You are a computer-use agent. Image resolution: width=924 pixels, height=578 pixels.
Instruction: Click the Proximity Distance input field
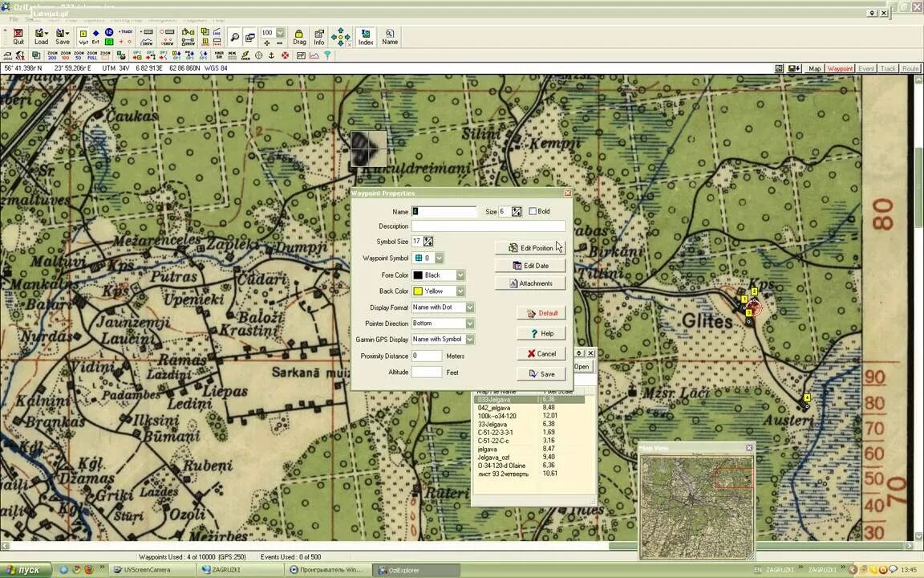(x=427, y=356)
